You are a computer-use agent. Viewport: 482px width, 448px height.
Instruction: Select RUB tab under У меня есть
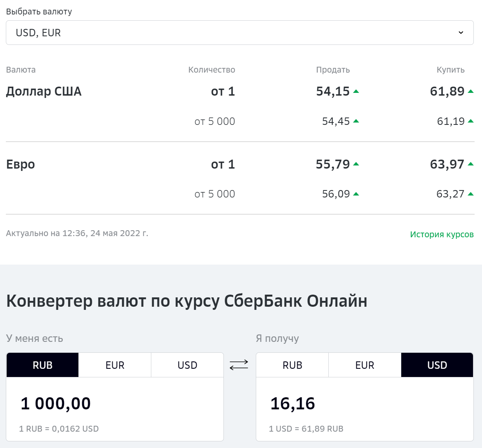(x=43, y=365)
